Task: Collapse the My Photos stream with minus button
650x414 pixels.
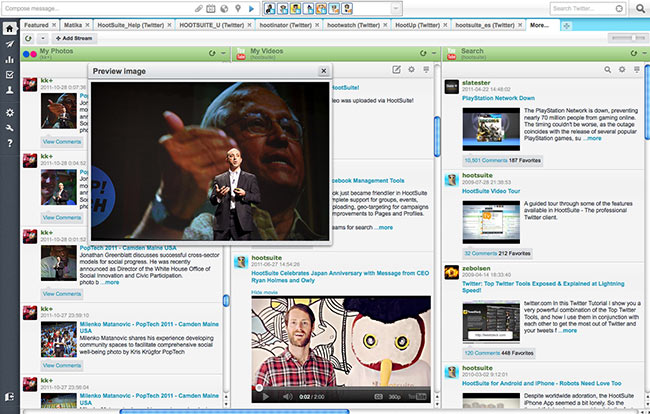Action: (223, 53)
